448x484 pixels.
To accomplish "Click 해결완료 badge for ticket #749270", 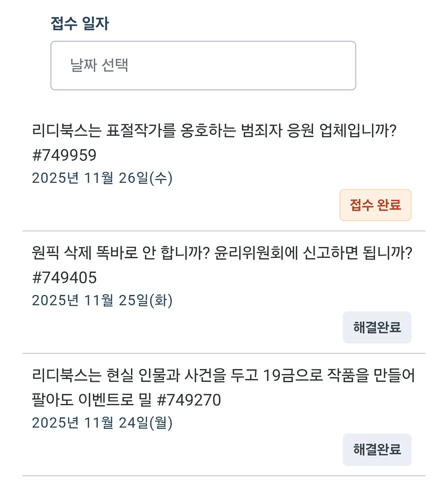I will pyautogui.click(x=377, y=450).
